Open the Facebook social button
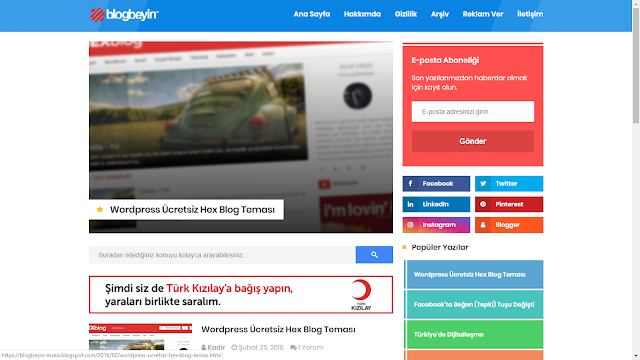640x360 pixels. tap(436, 184)
